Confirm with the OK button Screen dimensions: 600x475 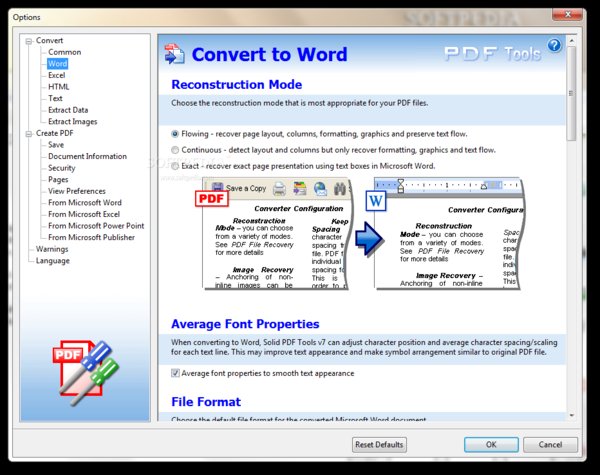click(x=491, y=444)
